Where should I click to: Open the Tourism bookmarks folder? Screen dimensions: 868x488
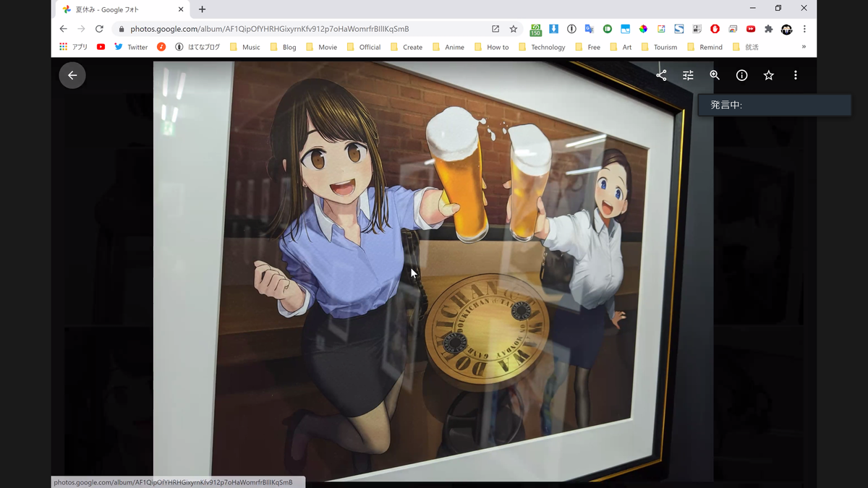(x=659, y=47)
